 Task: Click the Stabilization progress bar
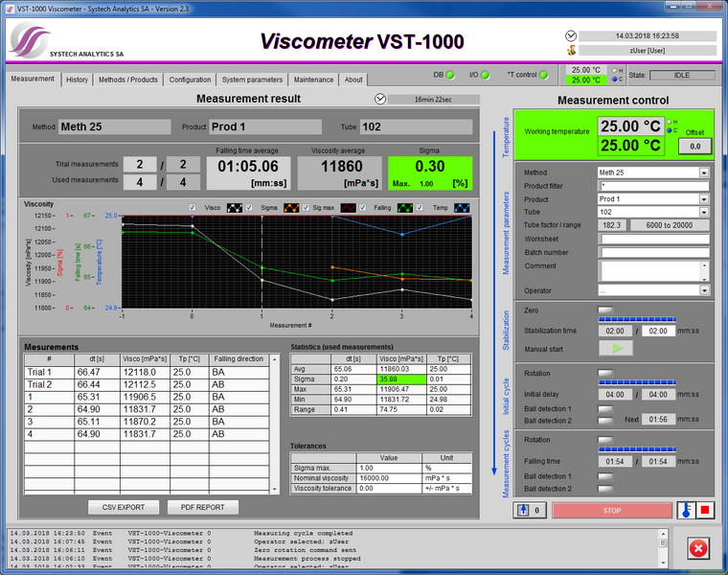pos(637,319)
